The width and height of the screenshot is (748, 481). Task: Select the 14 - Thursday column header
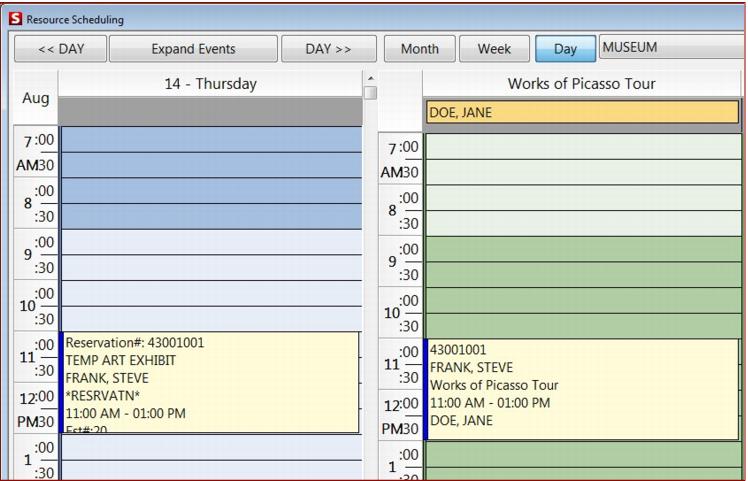click(x=210, y=84)
